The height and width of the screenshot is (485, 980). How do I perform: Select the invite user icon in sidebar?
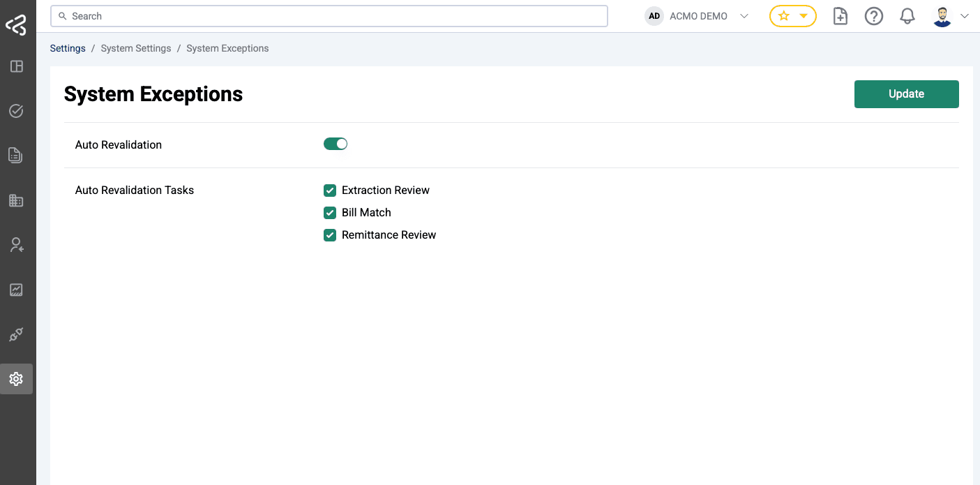coord(17,245)
